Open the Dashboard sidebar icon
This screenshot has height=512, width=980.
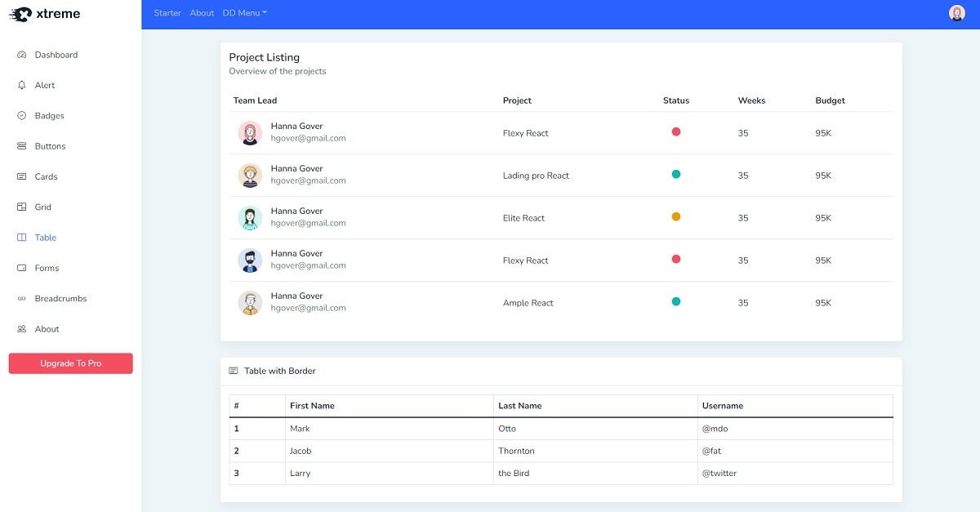click(x=20, y=55)
